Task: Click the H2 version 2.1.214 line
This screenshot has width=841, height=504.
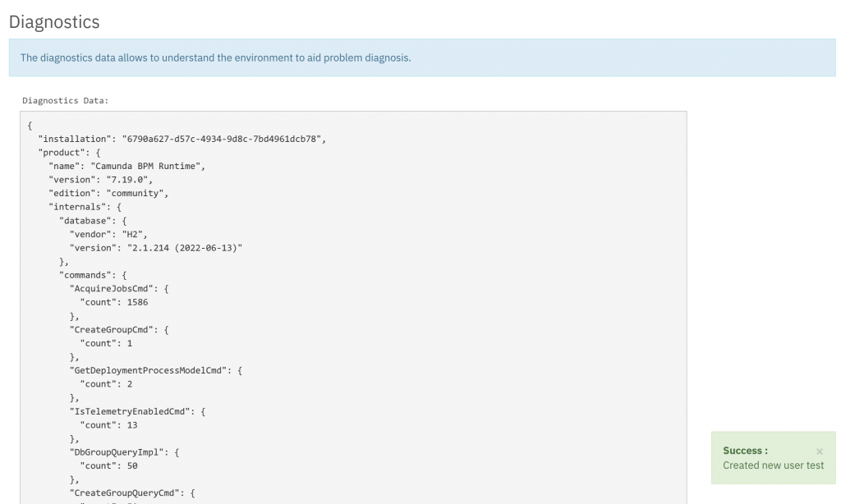Action: click(x=155, y=248)
